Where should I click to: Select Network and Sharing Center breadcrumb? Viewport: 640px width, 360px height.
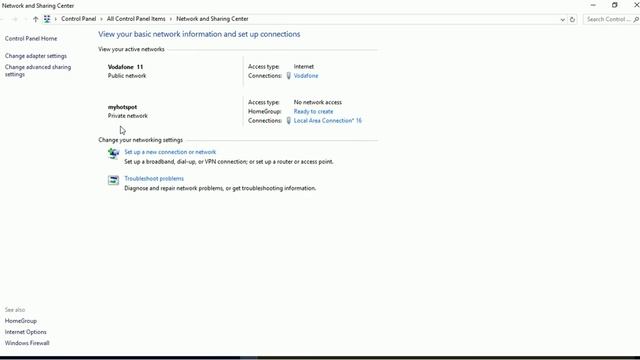(x=212, y=19)
